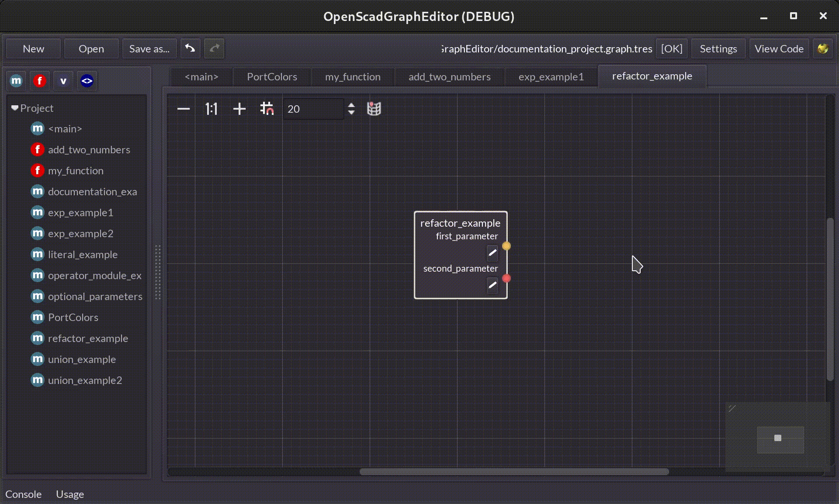This screenshot has height=504, width=839.
Task: Click the orange first_parameter output port
Action: point(506,246)
